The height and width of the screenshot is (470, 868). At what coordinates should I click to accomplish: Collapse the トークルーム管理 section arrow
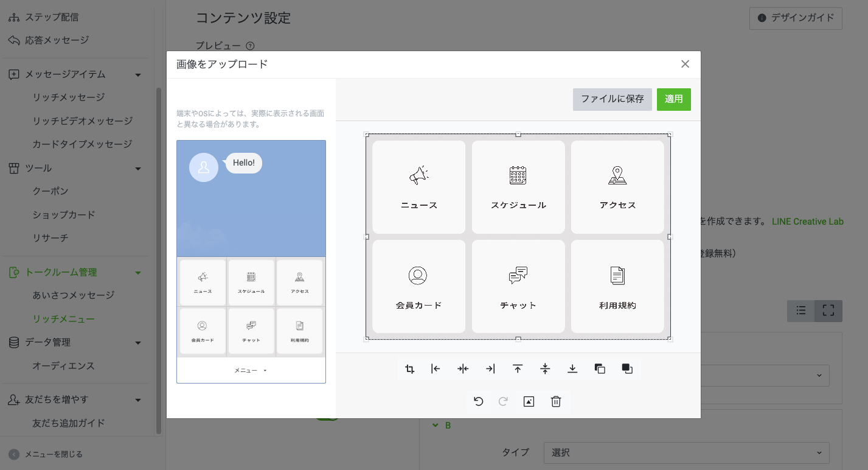138,273
